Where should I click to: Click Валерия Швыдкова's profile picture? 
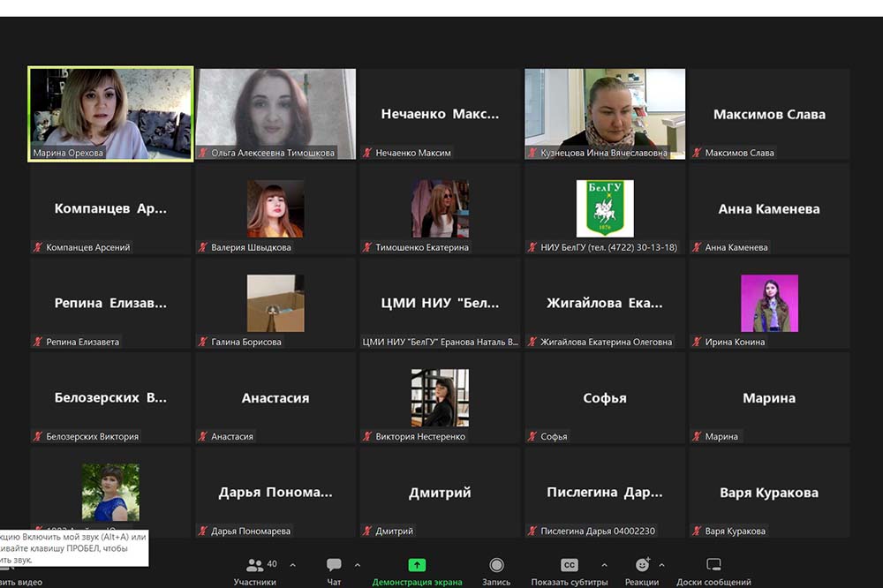coord(275,208)
